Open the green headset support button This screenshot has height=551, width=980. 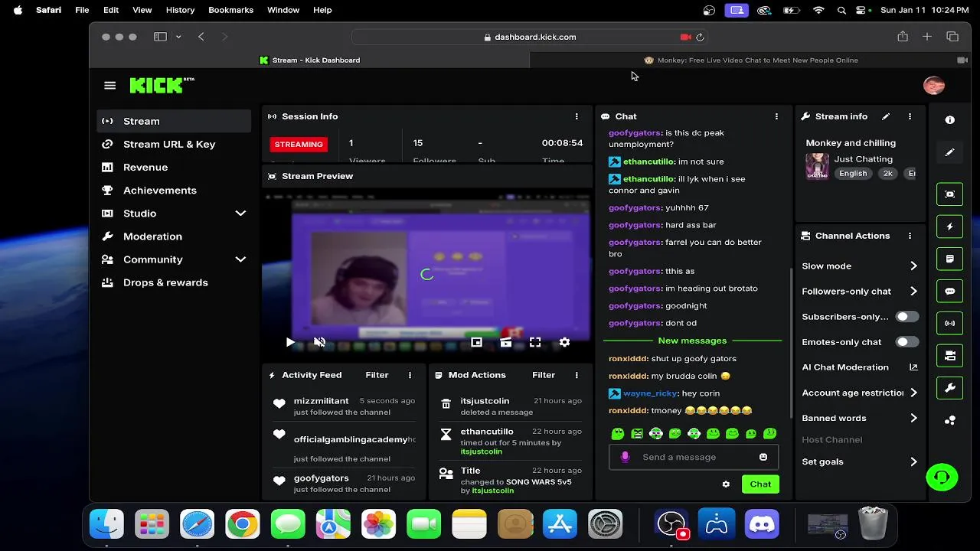pos(942,478)
